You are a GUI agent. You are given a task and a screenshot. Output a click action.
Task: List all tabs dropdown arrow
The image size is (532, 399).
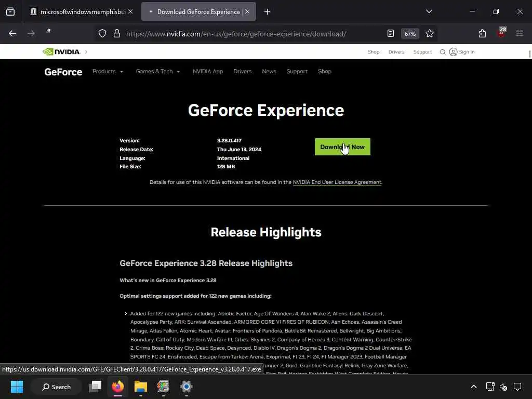[x=429, y=11]
